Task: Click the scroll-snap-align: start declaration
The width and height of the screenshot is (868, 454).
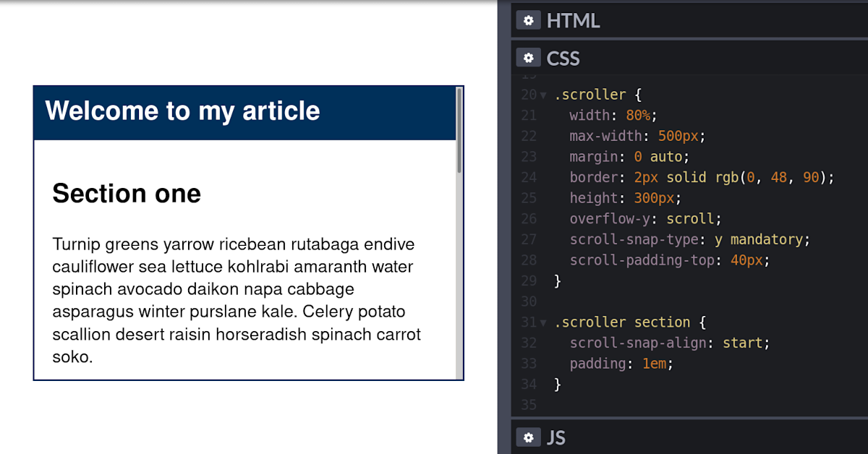Action: [669, 343]
